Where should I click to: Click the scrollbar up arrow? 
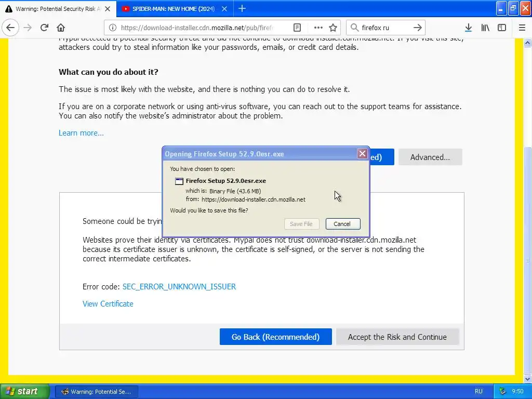[528, 43]
